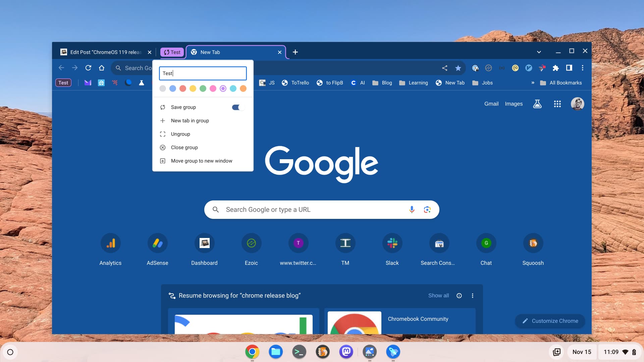Open the Google apps grid
Screen dimensions: 644x362
point(557,104)
